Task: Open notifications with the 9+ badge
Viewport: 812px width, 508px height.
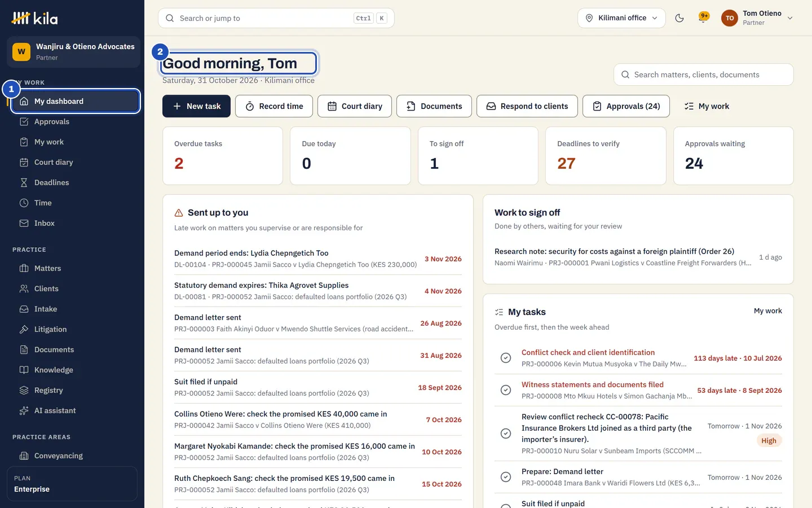Action: tap(704, 17)
